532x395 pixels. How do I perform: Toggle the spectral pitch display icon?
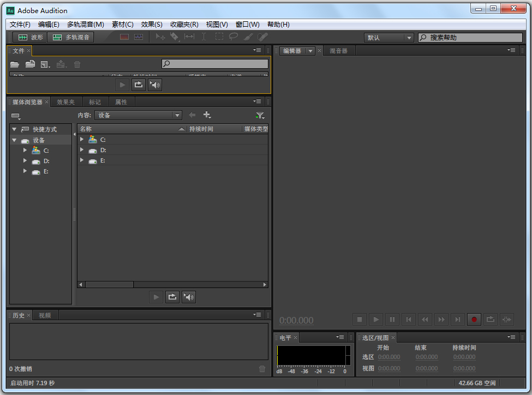(139, 37)
